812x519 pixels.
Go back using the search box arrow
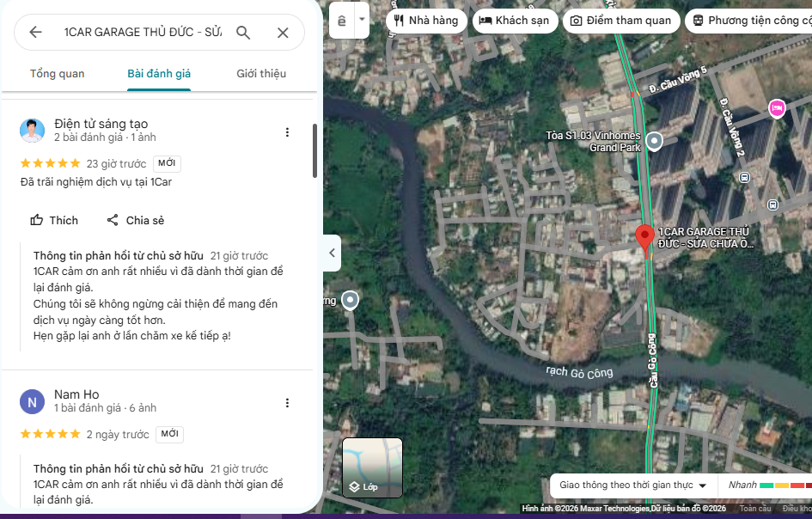point(35,32)
